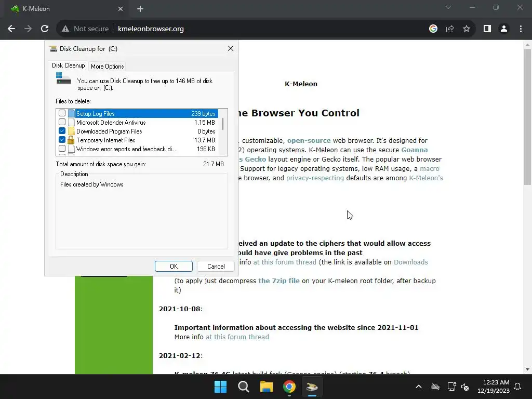The height and width of the screenshot is (399, 532).
Task: Click the browser forward arrow
Action: (x=28, y=29)
